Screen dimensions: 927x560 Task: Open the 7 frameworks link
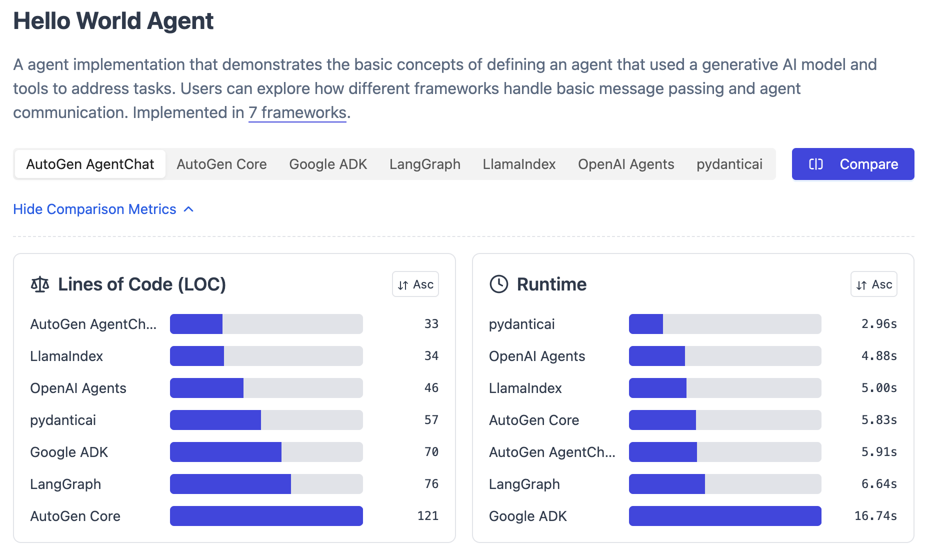tap(297, 113)
